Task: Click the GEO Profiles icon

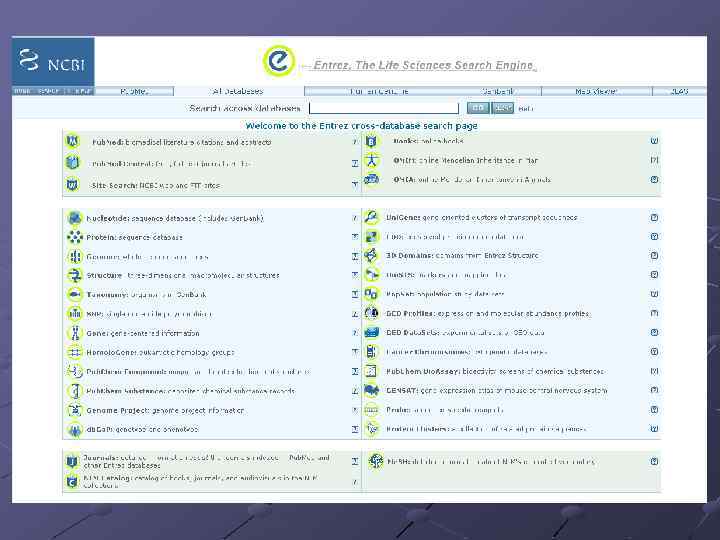Action: [371, 313]
